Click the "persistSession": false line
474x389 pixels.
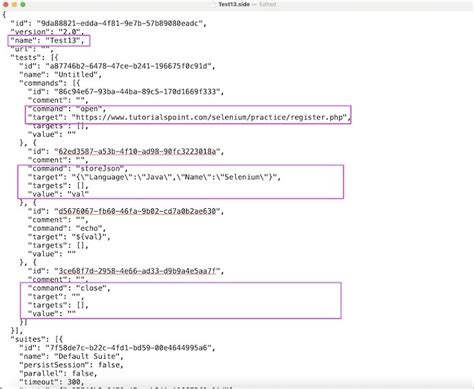71,365
